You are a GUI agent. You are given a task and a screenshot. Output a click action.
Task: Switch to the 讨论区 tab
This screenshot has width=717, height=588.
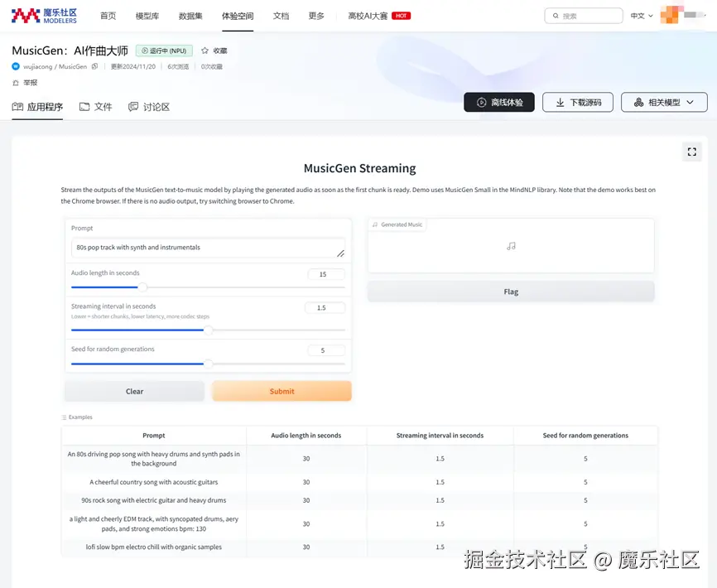pyautogui.click(x=149, y=107)
